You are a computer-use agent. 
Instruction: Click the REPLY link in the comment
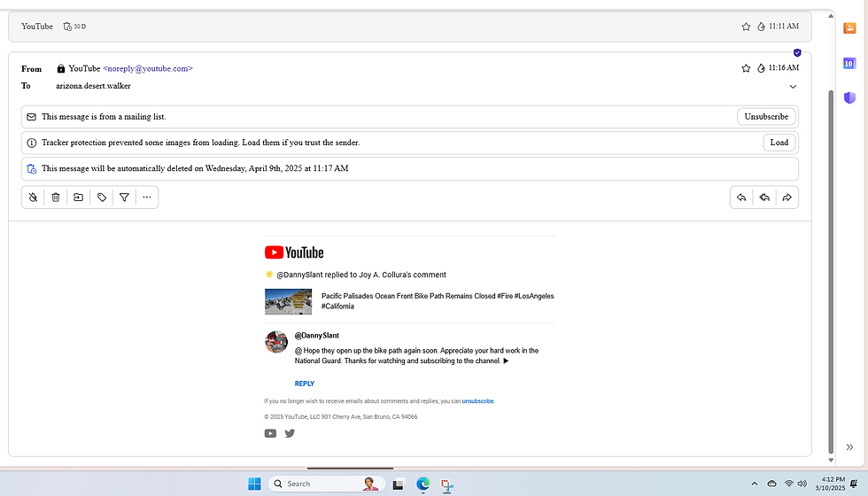[x=305, y=384]
